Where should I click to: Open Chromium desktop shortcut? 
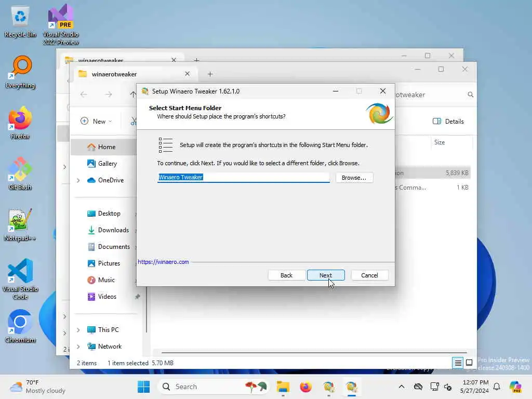[x=20, y=326]
